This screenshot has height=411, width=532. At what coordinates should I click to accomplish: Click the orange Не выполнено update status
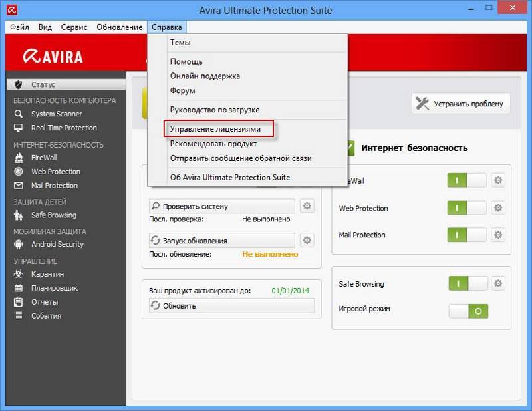(270, 254)
